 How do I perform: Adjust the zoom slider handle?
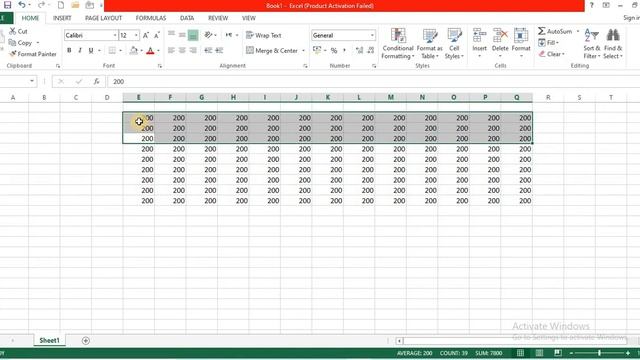(599, 353)
